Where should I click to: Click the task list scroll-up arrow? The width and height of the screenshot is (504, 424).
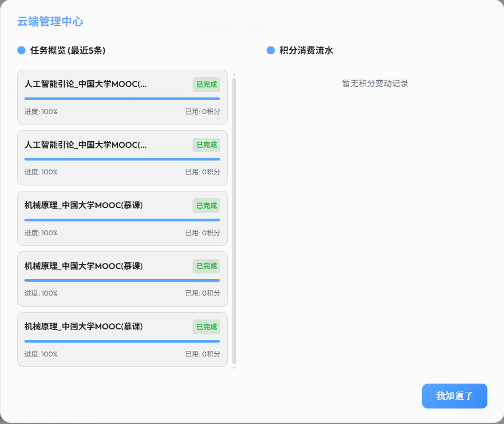(x=234, y=74)
